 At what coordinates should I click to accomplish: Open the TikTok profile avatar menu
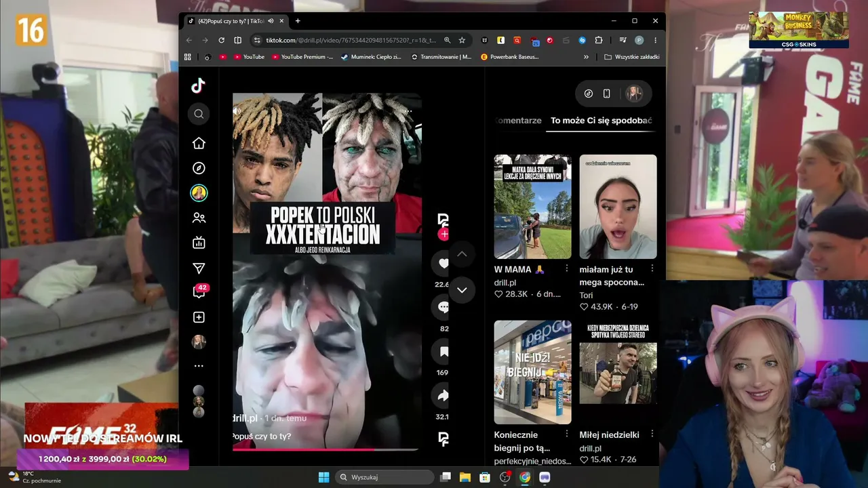click(x=634, y=94)
